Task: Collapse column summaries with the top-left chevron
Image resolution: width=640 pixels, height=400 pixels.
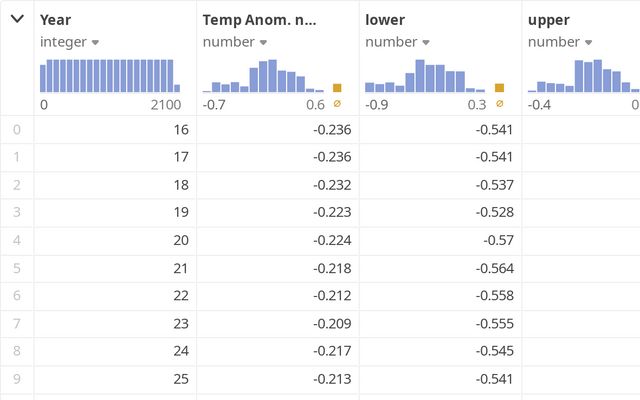Action: coord(17,18)
